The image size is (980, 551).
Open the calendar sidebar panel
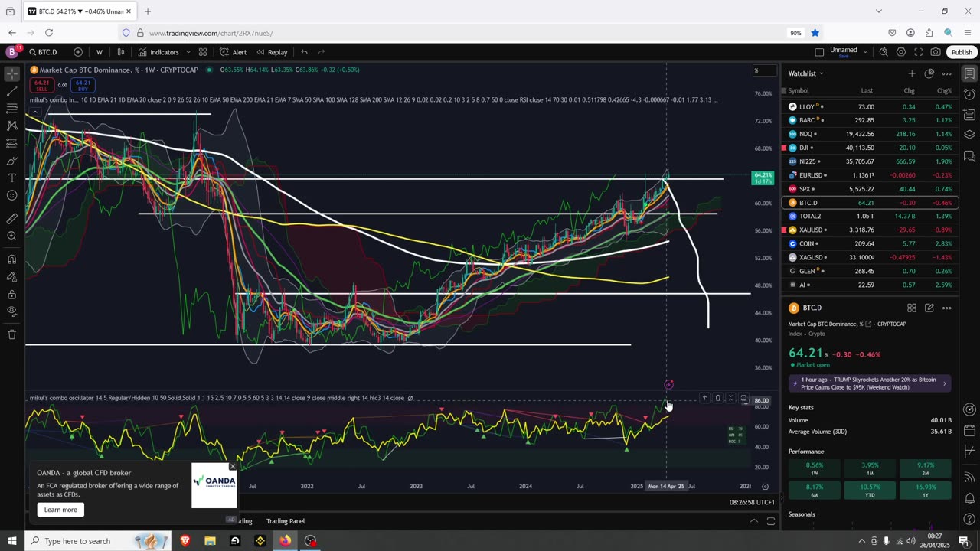pyautogui.click(x=969, y=452)
